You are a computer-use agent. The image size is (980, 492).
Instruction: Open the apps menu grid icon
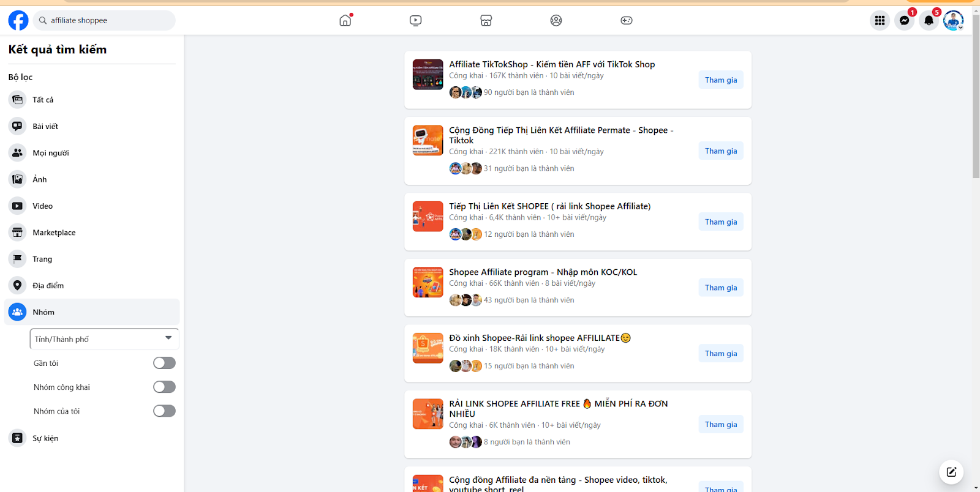pos(880,20)
